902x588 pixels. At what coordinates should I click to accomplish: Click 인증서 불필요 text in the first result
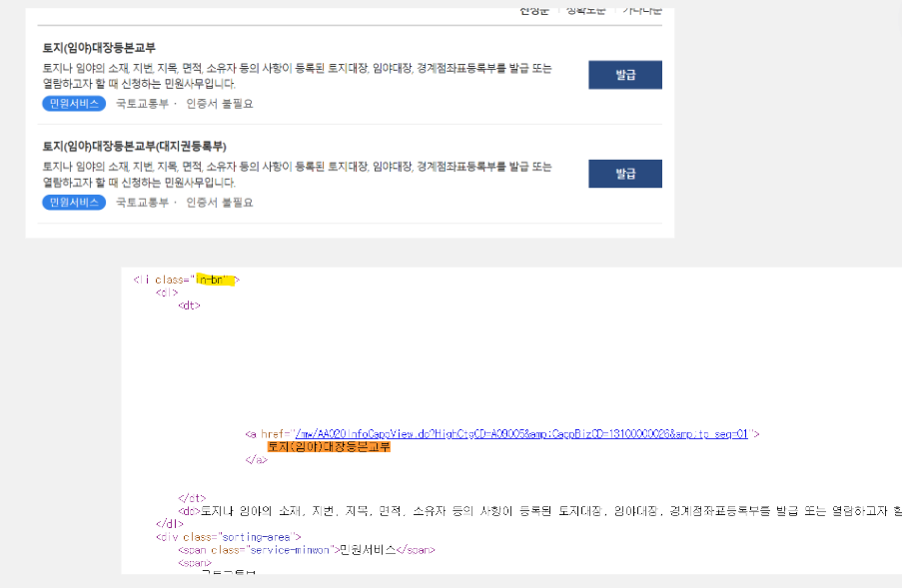[219, 104]
